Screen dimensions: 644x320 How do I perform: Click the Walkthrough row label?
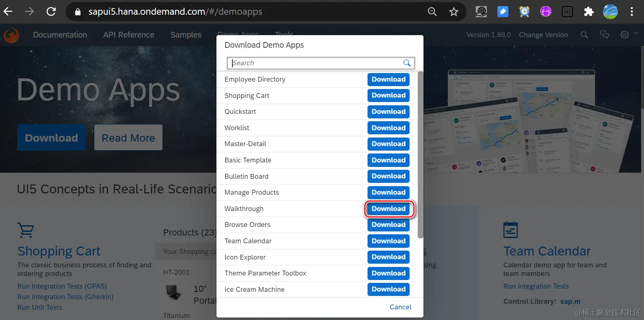coord(244,209)
